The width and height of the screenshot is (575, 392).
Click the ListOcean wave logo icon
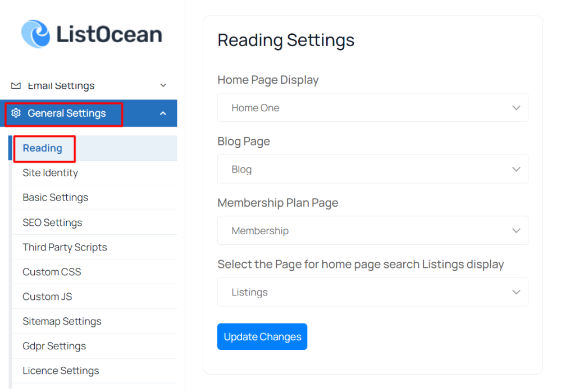[x=35, y=34]
